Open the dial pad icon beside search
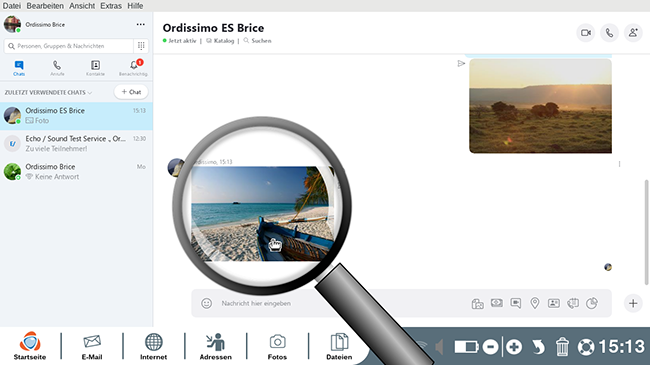Viewport: 650px width, 365px height. [x=141, y=46]
